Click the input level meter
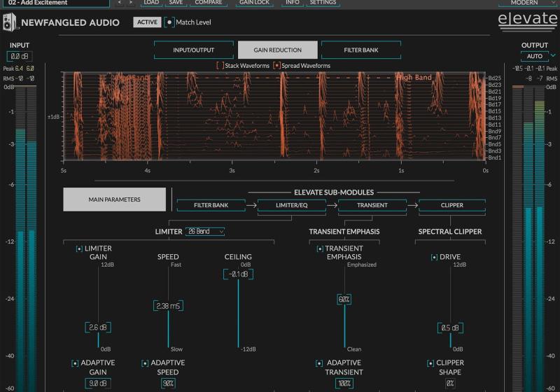The height and width of the screenshot is (392, 560). 26,239
